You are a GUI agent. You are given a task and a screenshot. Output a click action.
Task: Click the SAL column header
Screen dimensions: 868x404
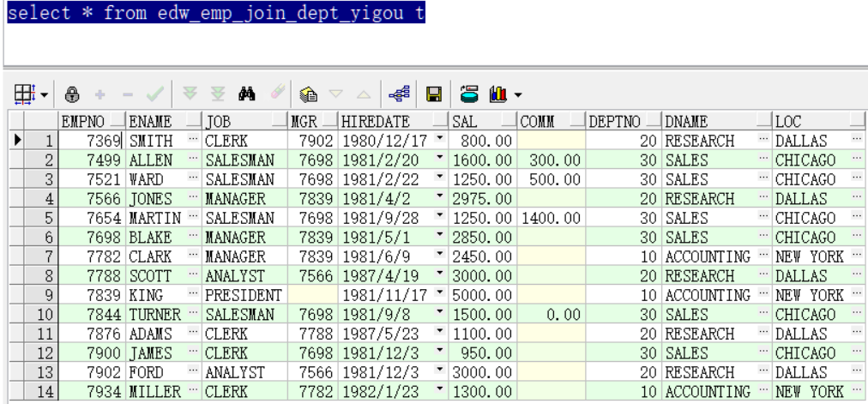pos(483,121)
